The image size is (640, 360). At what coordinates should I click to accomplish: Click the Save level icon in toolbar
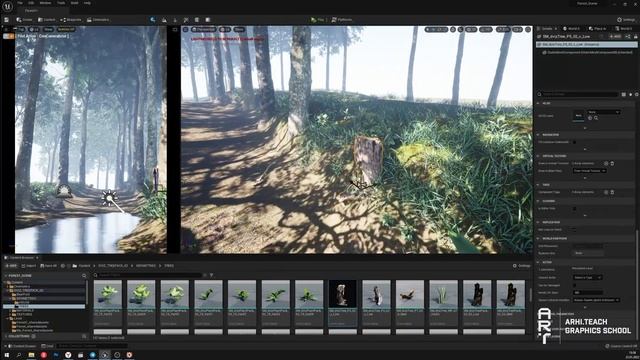tap(7, 20)
